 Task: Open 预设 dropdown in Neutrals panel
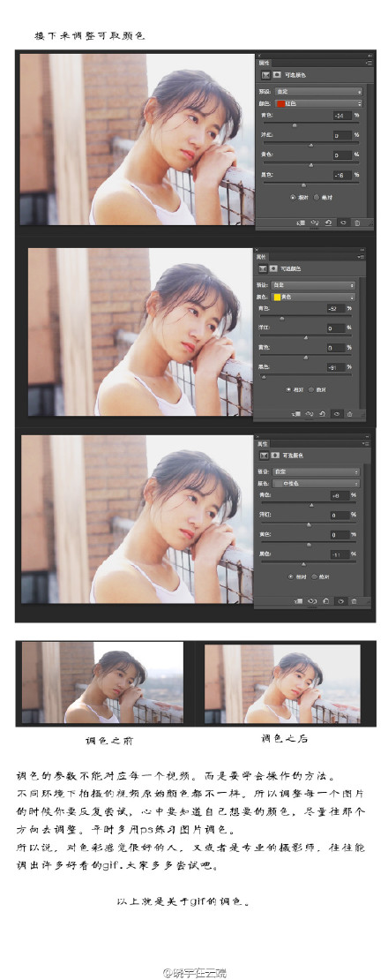pos(317,471)
